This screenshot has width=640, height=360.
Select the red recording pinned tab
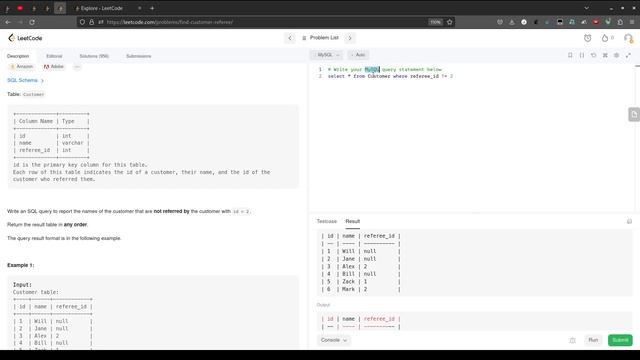click(x=20, y=8)
